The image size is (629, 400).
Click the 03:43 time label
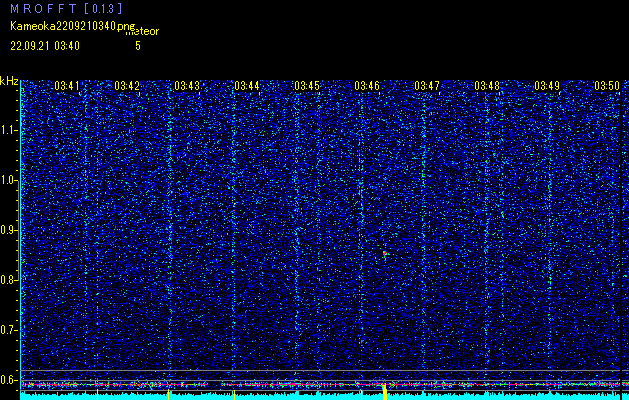pos(187,86)
